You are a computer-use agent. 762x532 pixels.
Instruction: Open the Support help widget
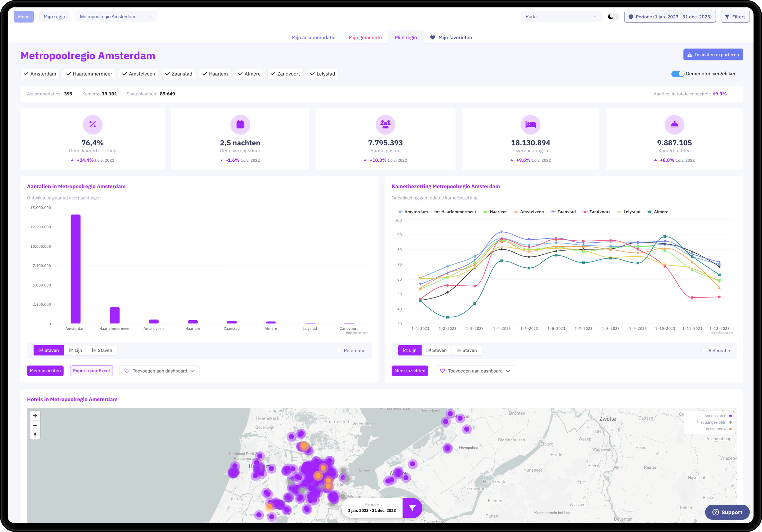click(x=727, y=512)
